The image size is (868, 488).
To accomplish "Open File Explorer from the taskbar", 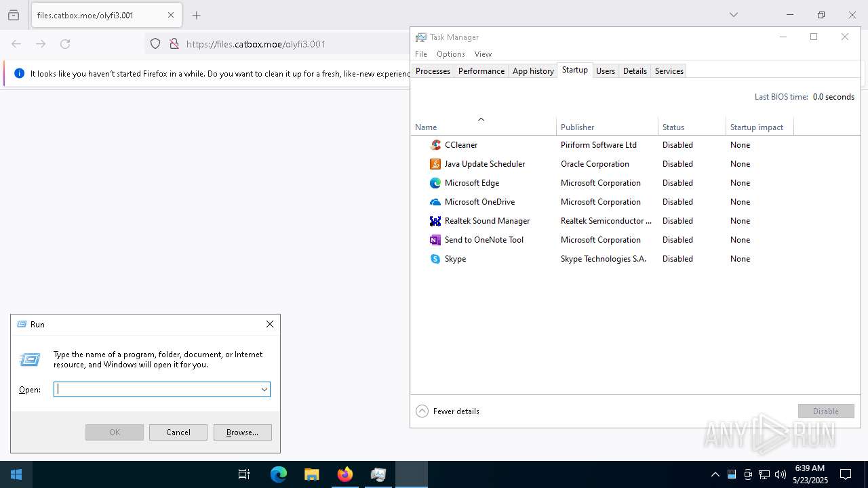I will pyautogui.click(x=311, y=474).
